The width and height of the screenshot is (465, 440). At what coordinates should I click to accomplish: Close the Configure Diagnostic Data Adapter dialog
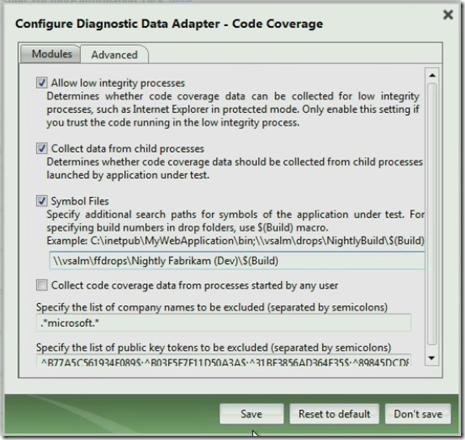point(448,15)
